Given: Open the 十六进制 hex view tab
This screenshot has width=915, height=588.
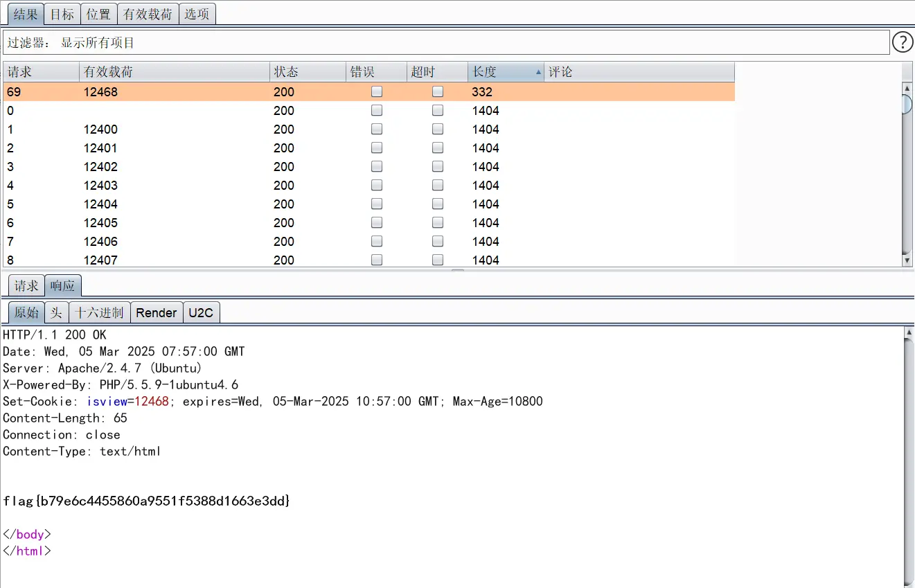Looking at the screenshot, I should [99, 313].
